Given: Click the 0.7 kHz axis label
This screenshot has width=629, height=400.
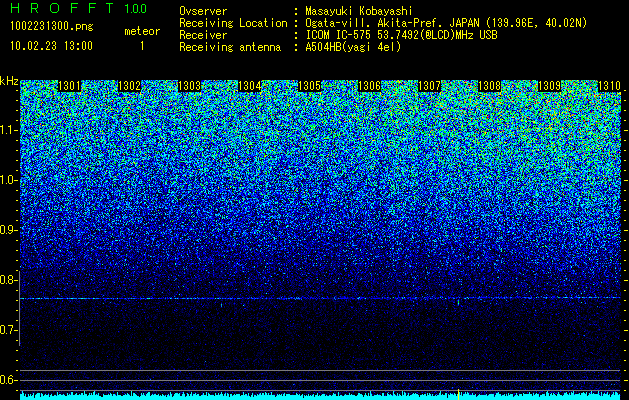Looking at the screenshot, I should click(x=7, y=330).
